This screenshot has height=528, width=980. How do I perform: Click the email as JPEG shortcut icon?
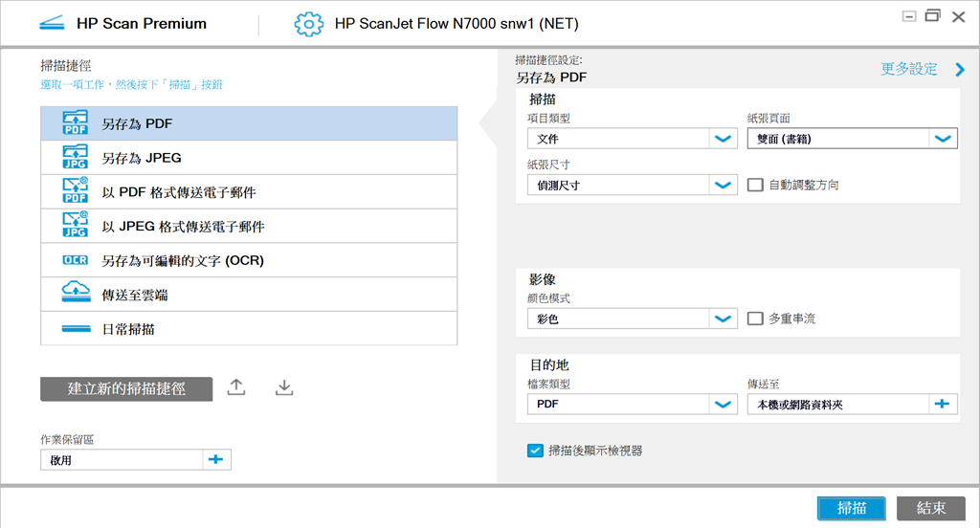[x=75, y=226]
